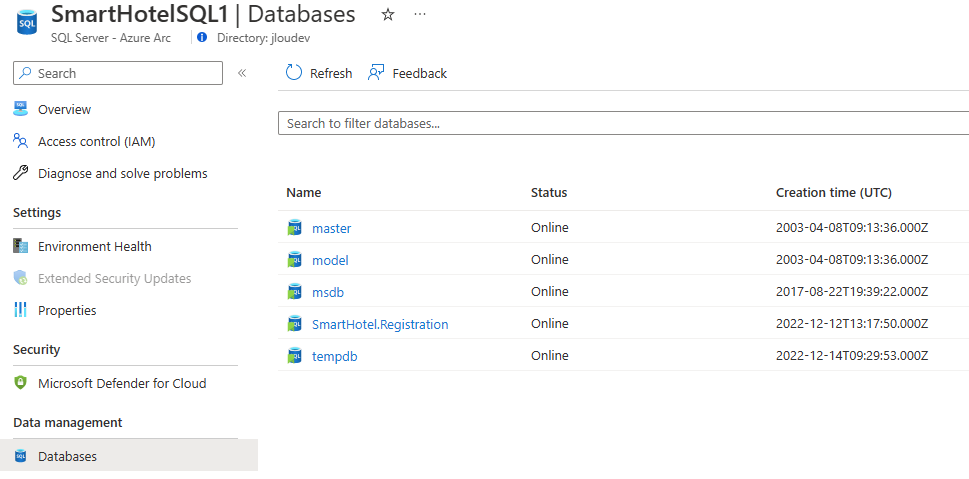969x479 pixels.
Task: Click the Settings section heading
Action: click(x=37, y=213)
